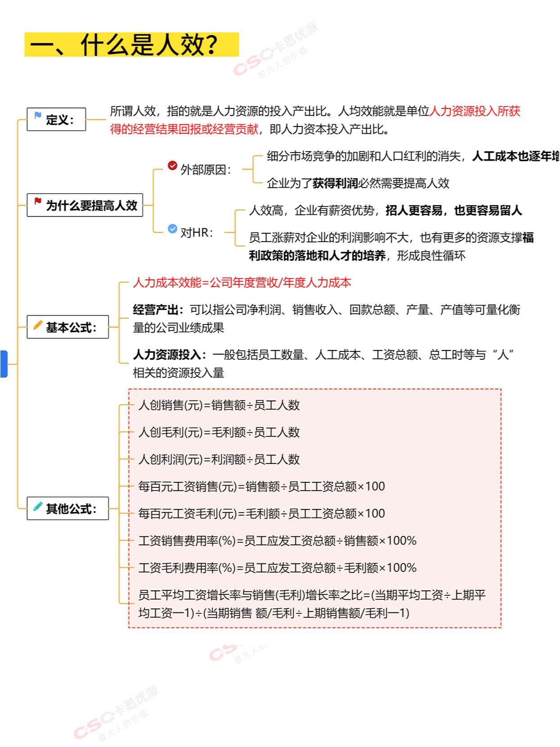Viewport: 560px width, 747px height.
Task: Click the orange pencil icon beside 基本公式
Action: (38, 325)
